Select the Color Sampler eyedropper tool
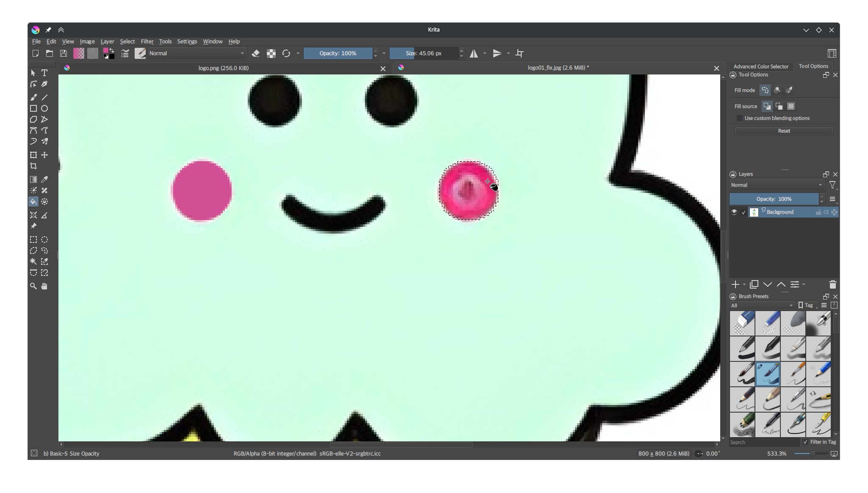868x493 pixels. [44, 179]
